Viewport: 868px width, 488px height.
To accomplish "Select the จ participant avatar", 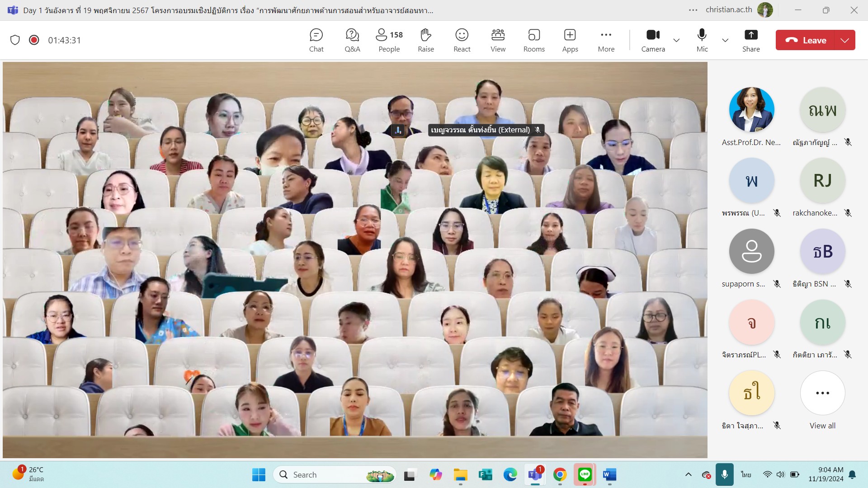I will tap(751, 322).
